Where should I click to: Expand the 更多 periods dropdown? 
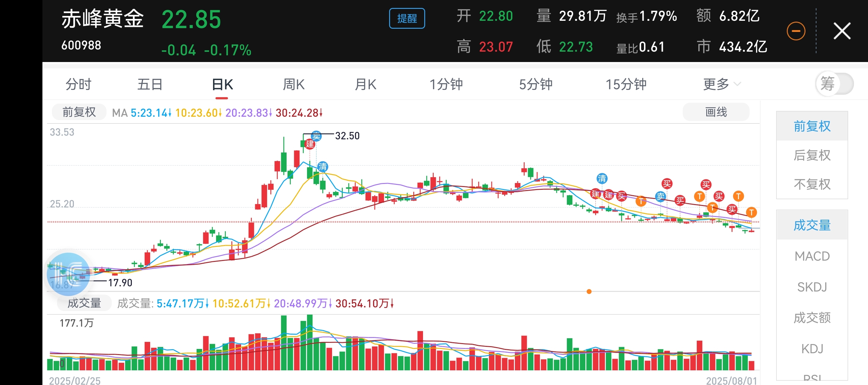point(722,84)
